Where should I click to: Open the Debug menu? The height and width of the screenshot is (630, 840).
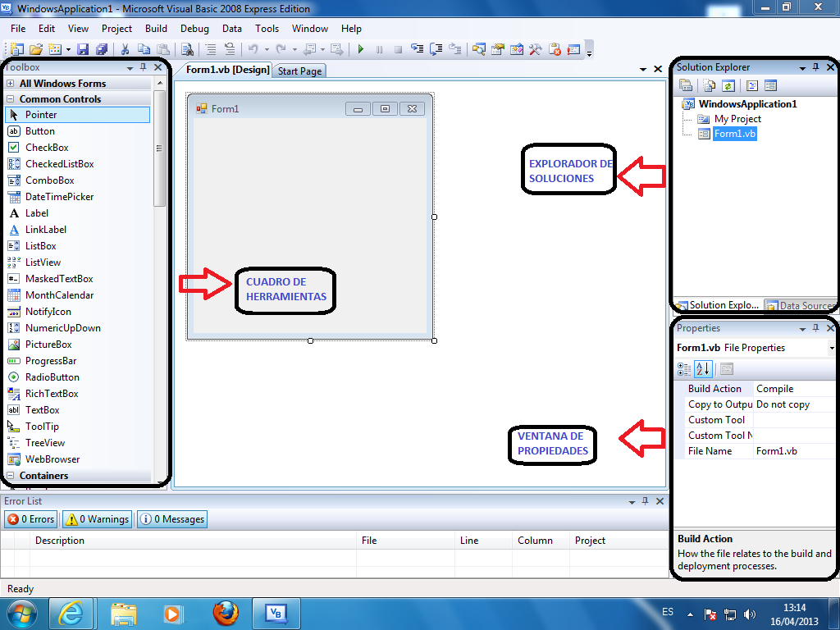194,29
